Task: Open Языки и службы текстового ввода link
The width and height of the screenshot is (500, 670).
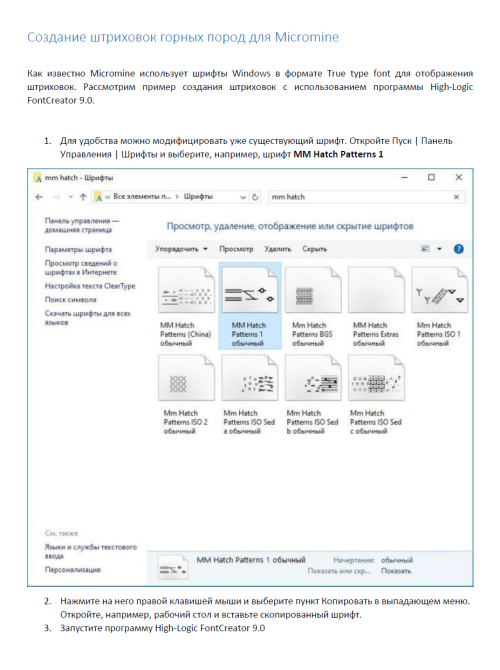Action: pos(91,551)
